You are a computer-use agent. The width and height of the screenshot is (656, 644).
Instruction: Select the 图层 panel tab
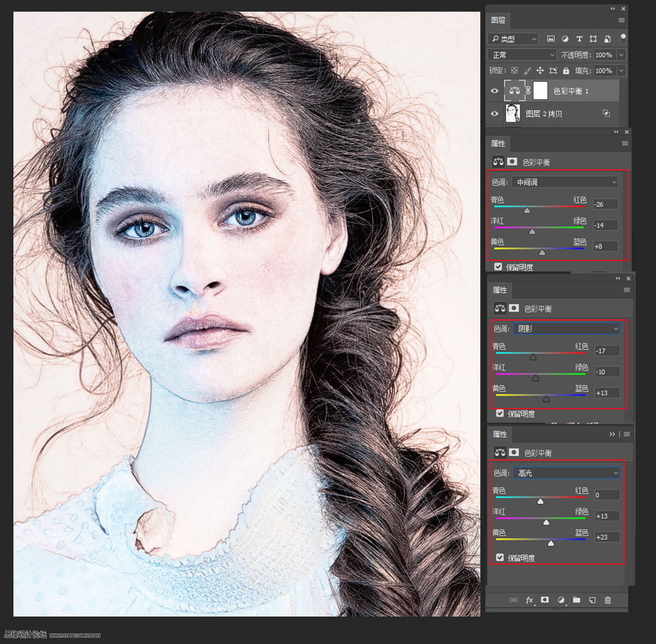coord(499,20)
